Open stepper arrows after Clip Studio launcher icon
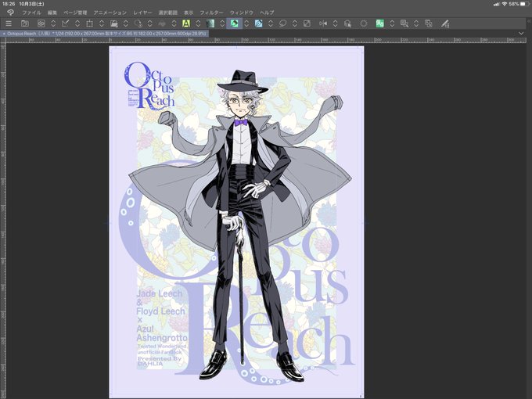Screen dimensions: 532x399 point(53,23)
